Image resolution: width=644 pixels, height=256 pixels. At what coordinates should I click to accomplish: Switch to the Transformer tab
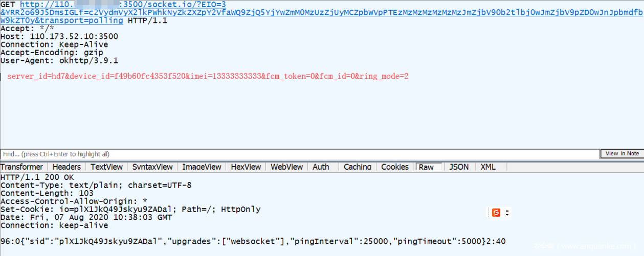tap(22, 167)
